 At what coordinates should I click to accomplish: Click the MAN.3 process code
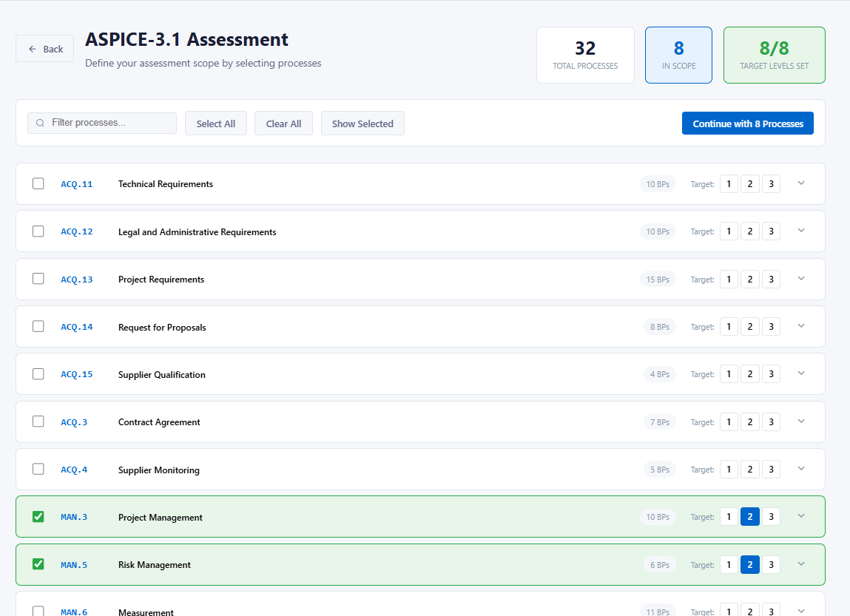pos(74,517)
